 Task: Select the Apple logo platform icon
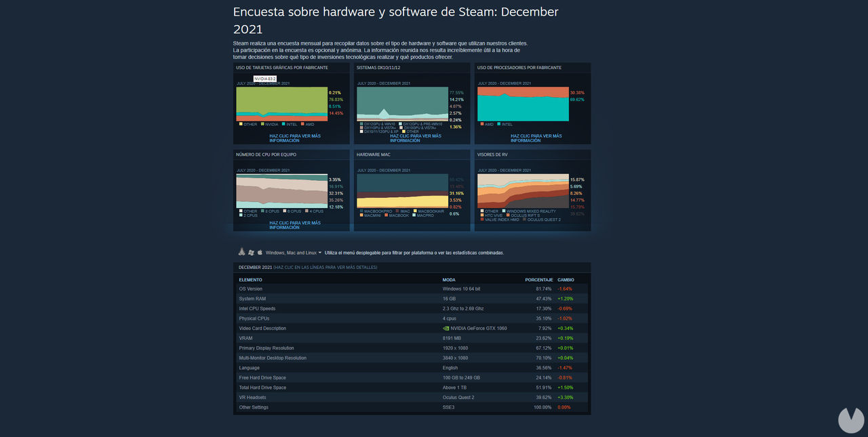pos(260,252)
